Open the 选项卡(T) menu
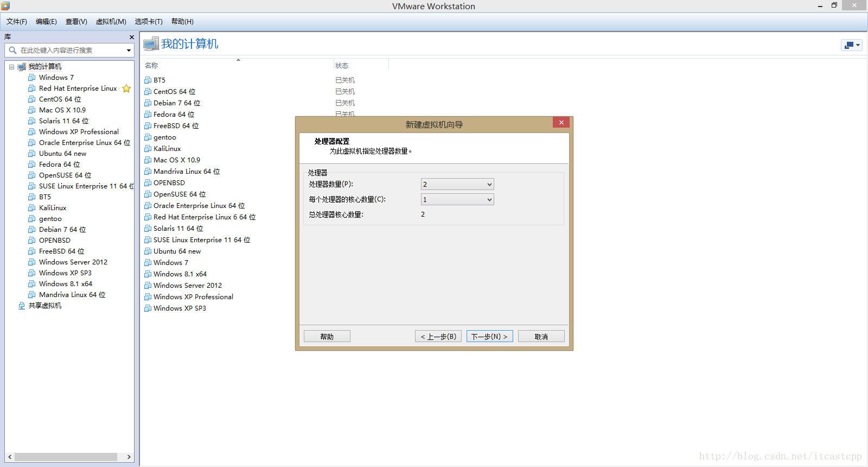This screenshot has width=868, height=467. (x=149, y=22)
